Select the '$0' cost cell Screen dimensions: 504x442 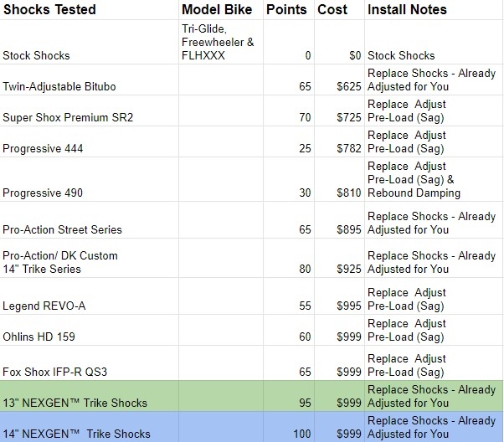(x=339, y=42)
